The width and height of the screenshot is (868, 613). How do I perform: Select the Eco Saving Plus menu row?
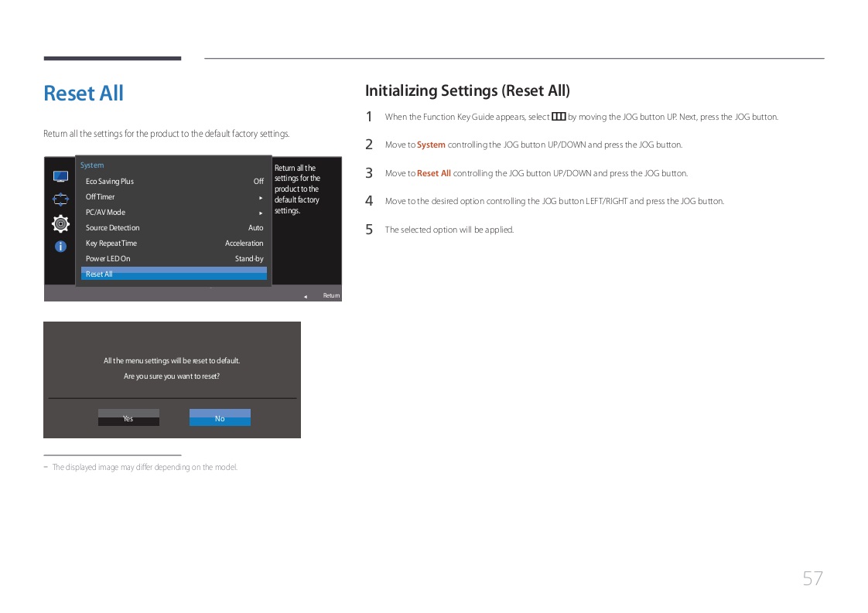point(174,182)
